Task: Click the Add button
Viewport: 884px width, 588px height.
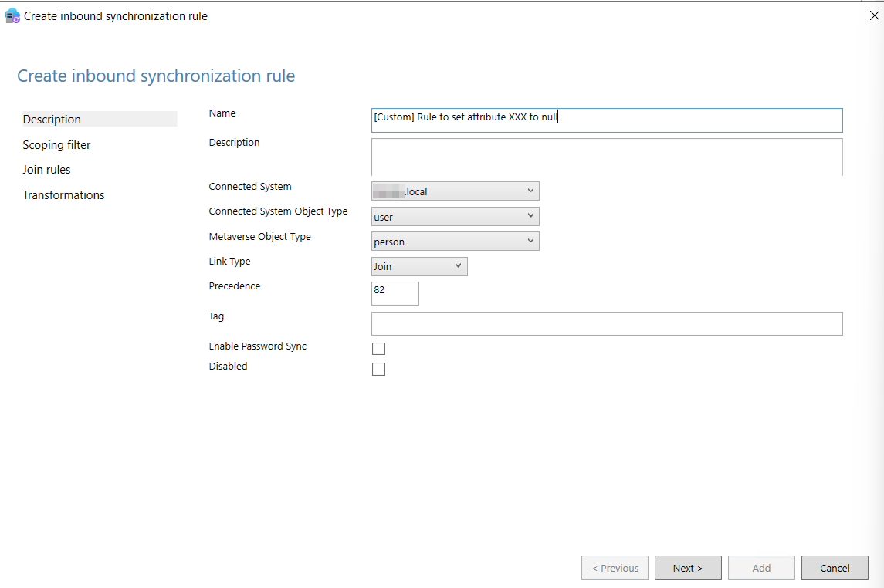Action: (761, 568)
